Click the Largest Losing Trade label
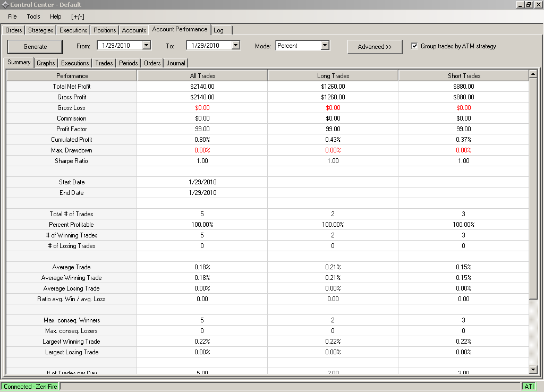The height and width of the screenshot is (392, 544). pos(72,352)
